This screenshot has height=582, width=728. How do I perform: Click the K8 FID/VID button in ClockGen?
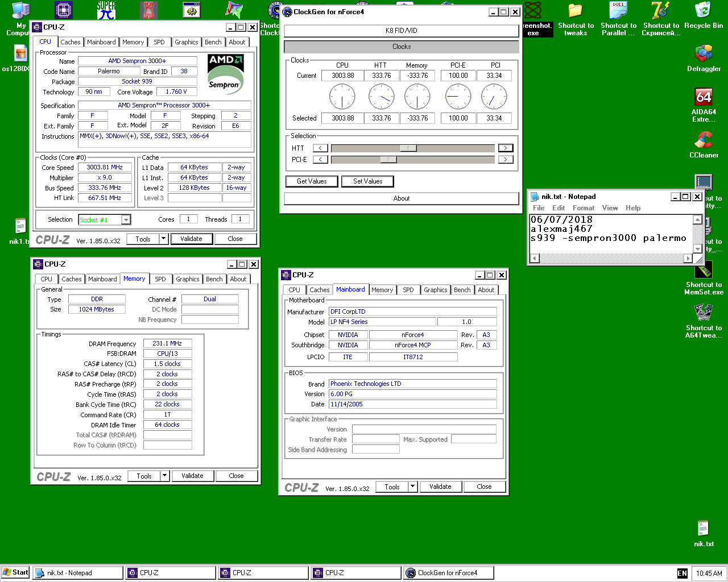click(x=402, y=31)
